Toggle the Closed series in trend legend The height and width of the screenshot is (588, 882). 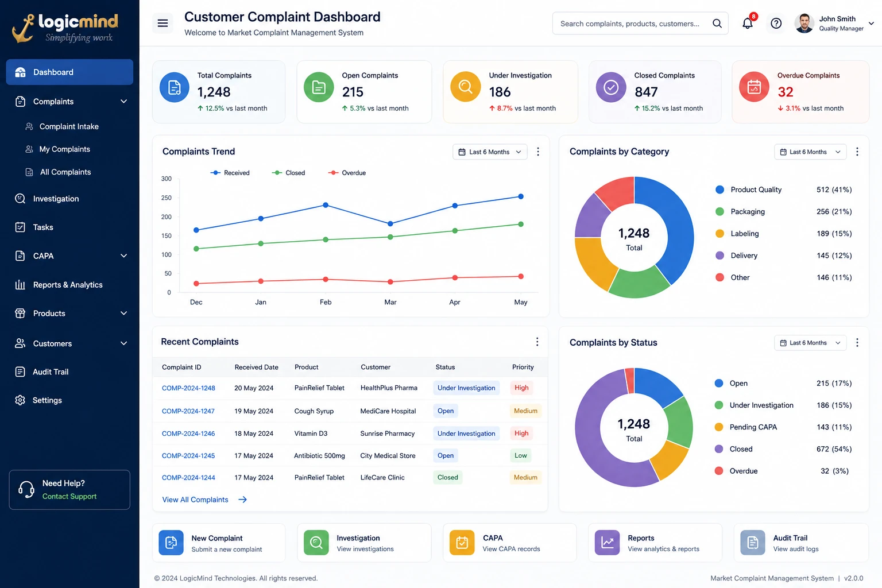pyautogui.click(x=289, y=173)
